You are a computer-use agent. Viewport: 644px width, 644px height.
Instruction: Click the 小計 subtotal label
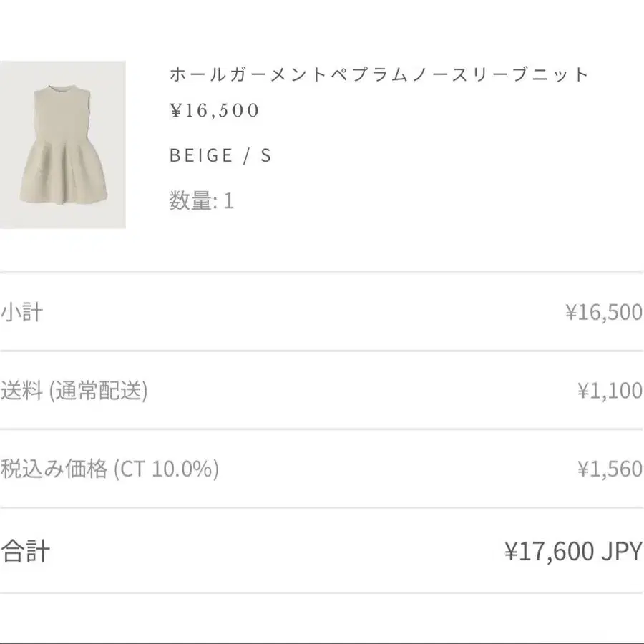pyautogui.click(x=21, y=312)
